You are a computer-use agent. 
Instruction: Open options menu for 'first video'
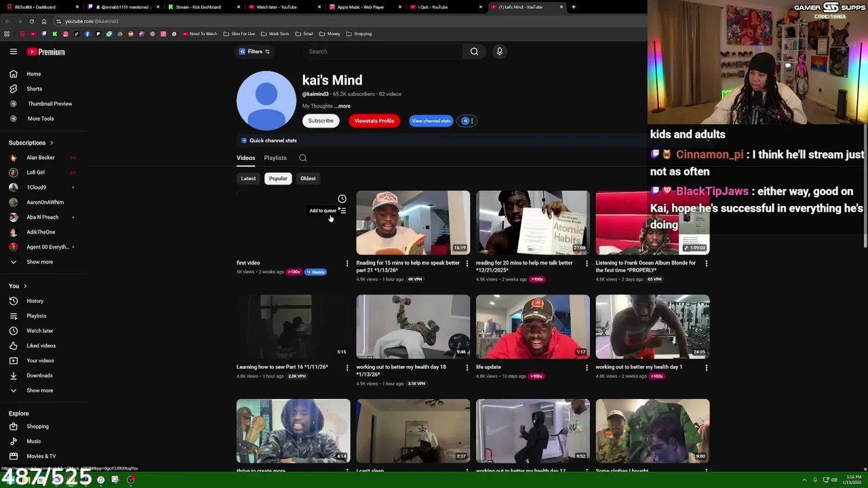347,263
